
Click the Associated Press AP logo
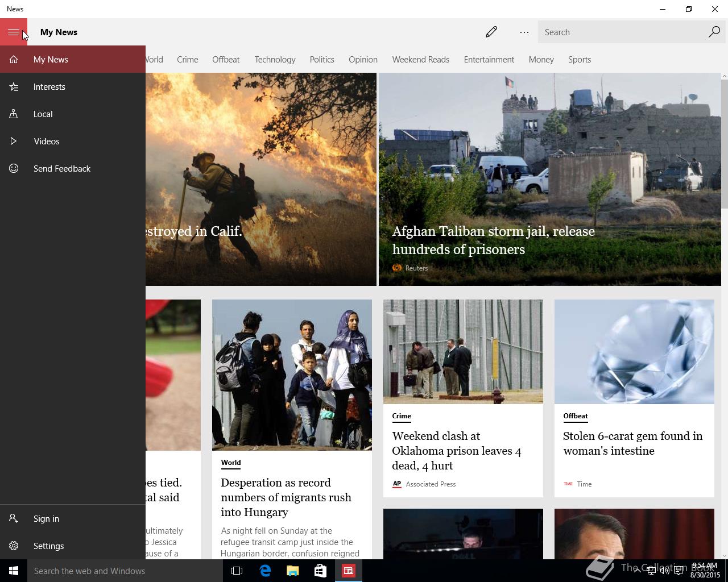point(397,484)
